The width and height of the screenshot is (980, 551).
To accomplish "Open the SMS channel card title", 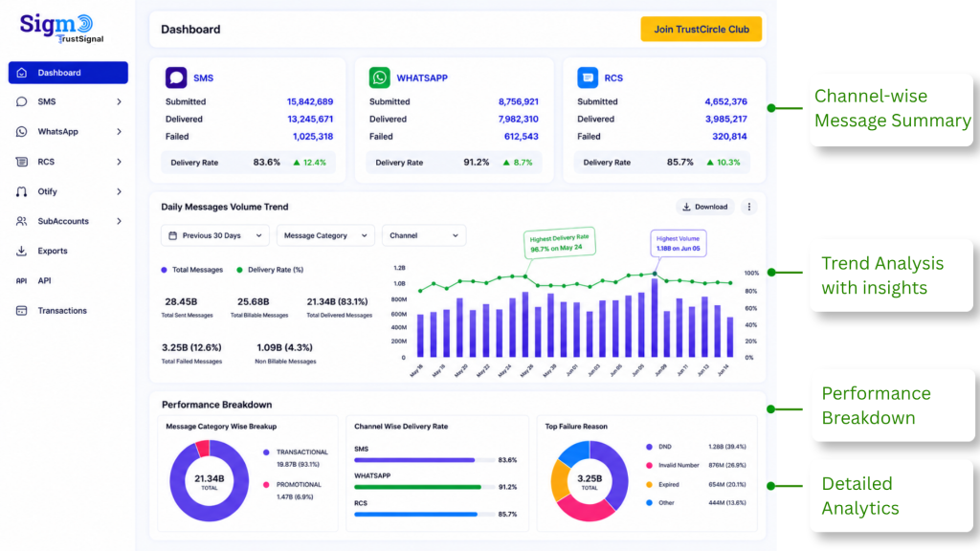I will [203, 78].
